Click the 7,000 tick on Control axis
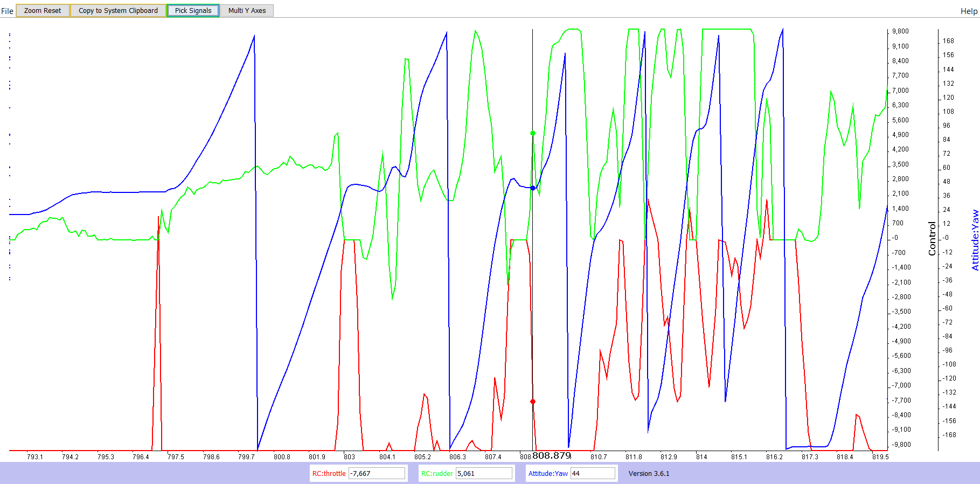This screenshot has width=980, height=484. [900, 91]
